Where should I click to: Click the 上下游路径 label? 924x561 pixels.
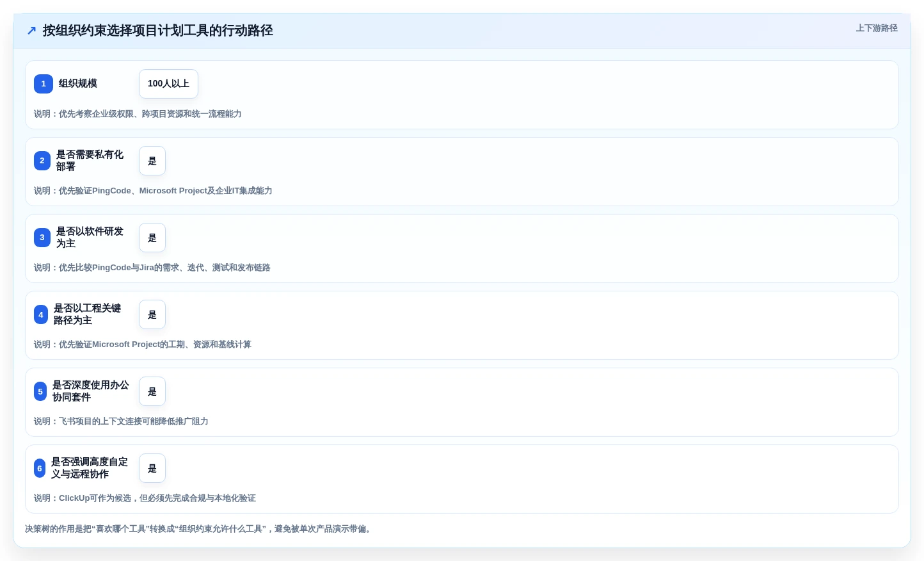click(x=877, y=28)
